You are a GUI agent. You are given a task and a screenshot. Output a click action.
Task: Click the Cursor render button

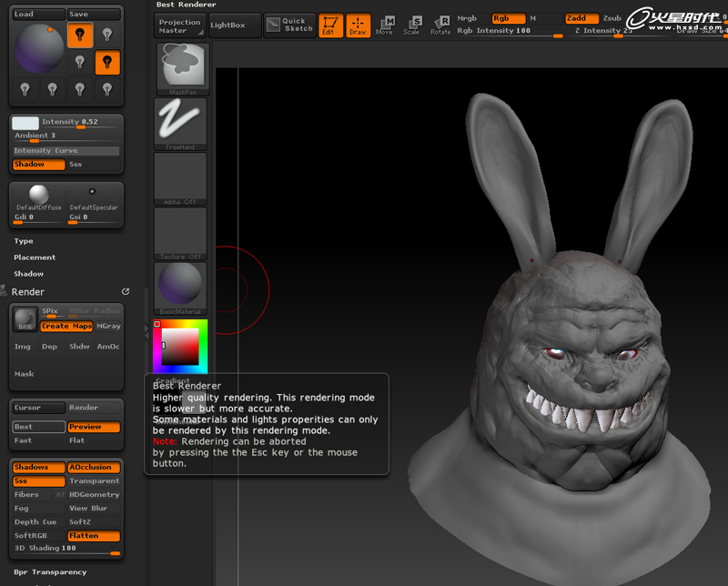38,408
